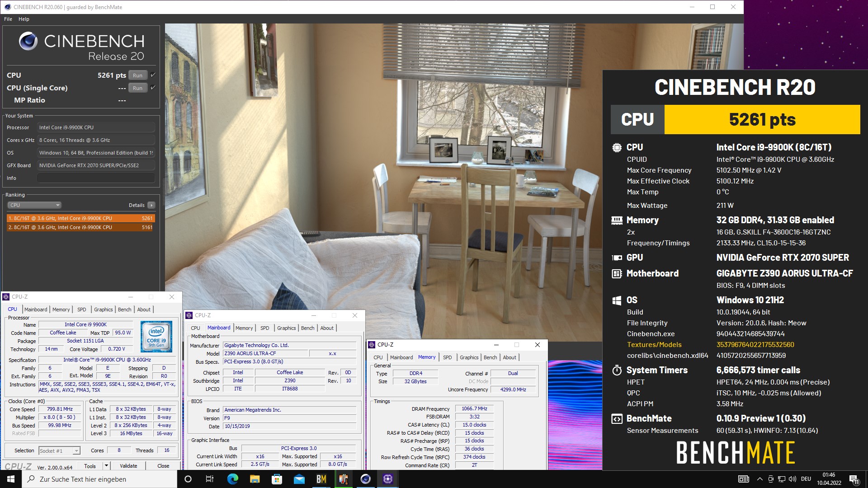Open Bench tab in first CPU-Z window
This screenshot has height=488, width=868.
click(x=124, y=310)
